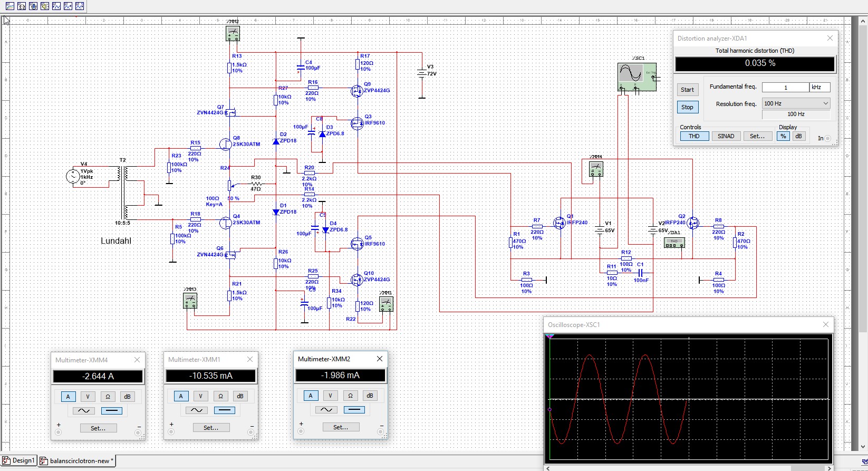868x471 pixels.
Task: Click the Multimeter-XMM4 reading -2.644 A
Action: click(x=98, y=377)
